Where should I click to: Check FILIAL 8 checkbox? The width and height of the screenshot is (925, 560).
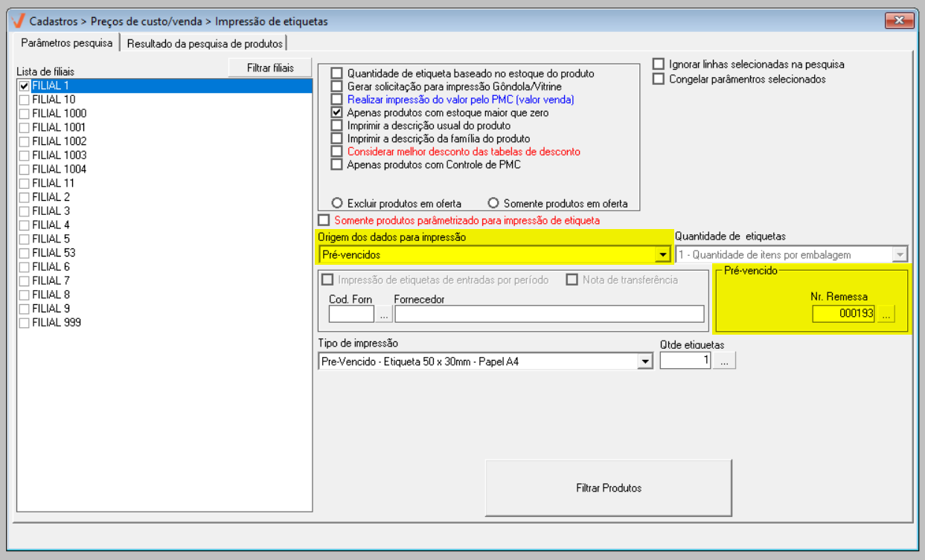(x=25, y=295)
